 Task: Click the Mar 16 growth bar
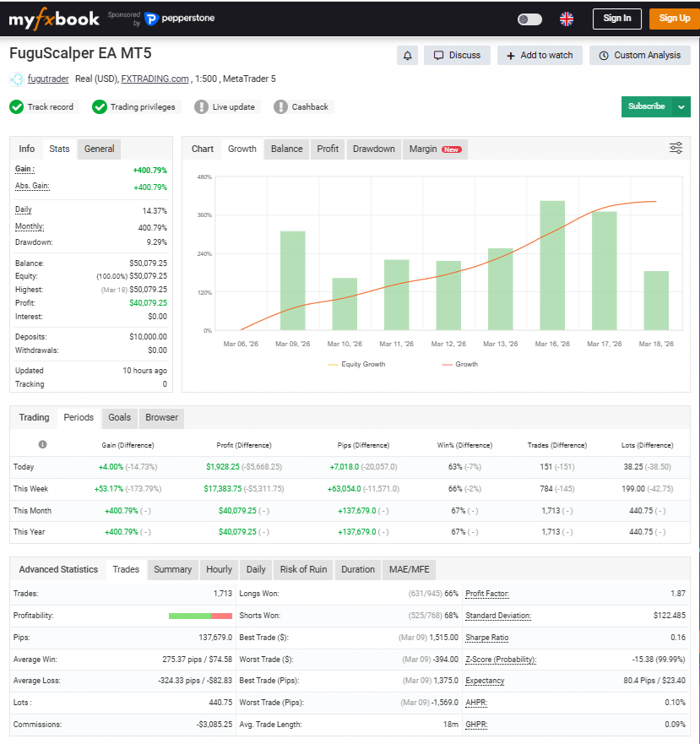click(x=552, y=265)
